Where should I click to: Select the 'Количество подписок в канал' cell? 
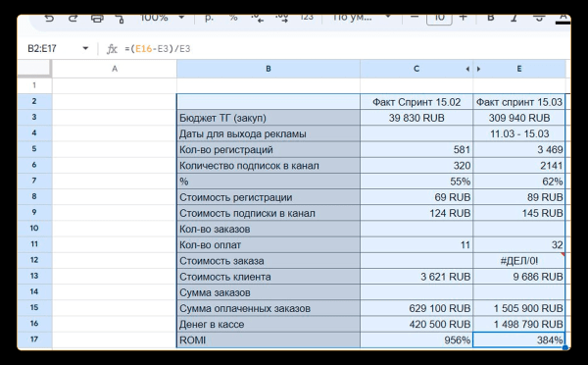269,165
